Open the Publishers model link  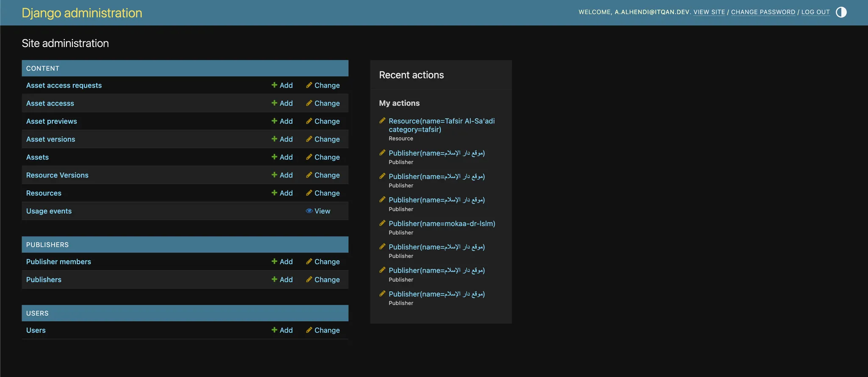point(44,280)
